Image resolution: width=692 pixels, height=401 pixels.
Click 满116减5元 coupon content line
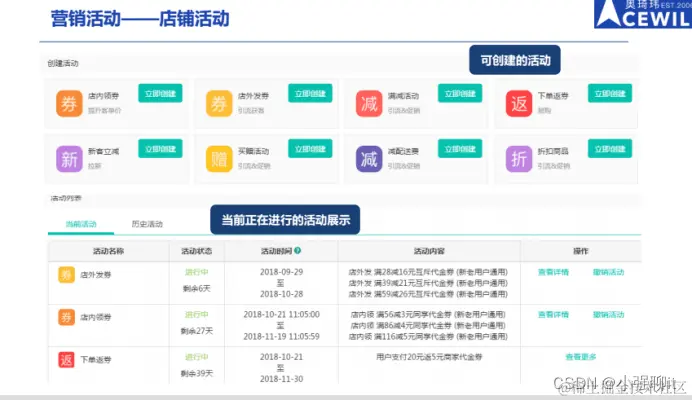428,336
